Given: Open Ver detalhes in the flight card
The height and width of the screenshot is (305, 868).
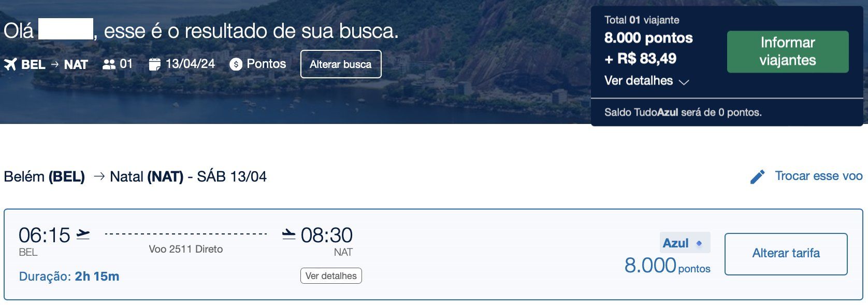Looking at the screenshot, I should click(331, 276).
